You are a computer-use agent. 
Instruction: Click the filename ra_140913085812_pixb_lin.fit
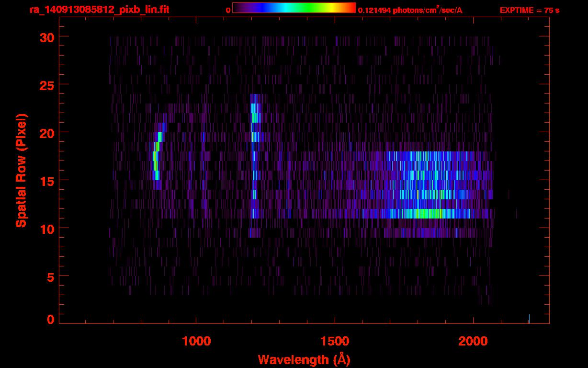(99, 10)
